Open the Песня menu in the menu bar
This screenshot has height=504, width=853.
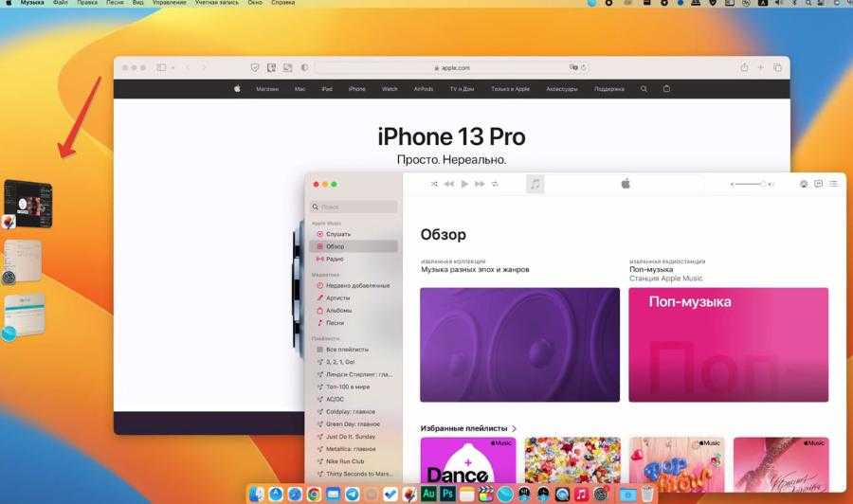[115, 4]
